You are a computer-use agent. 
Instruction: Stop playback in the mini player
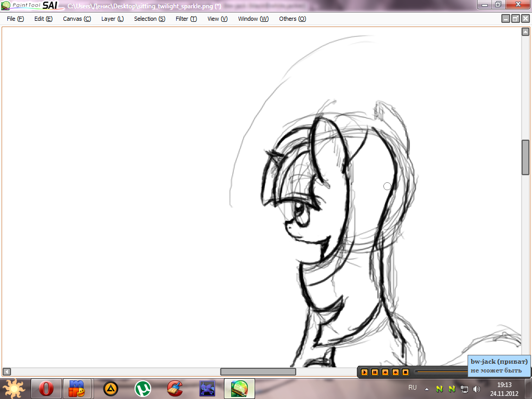click(x=405, y=372)
